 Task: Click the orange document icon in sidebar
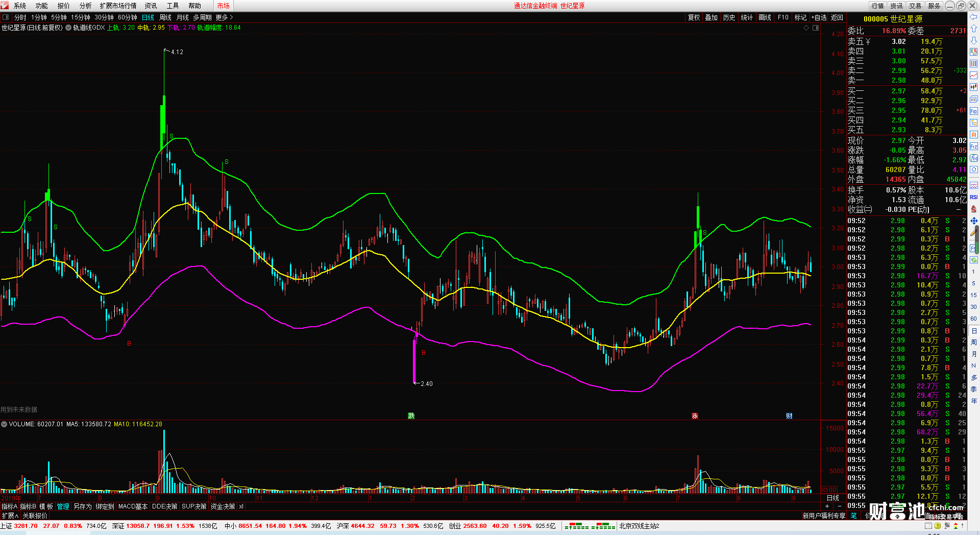coord(974,134)
